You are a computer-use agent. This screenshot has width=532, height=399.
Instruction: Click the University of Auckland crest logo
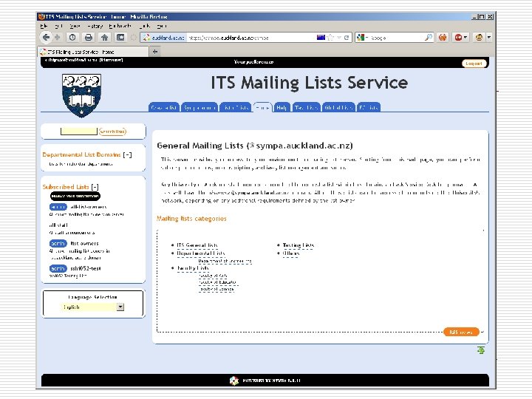(x=81, y=95)
